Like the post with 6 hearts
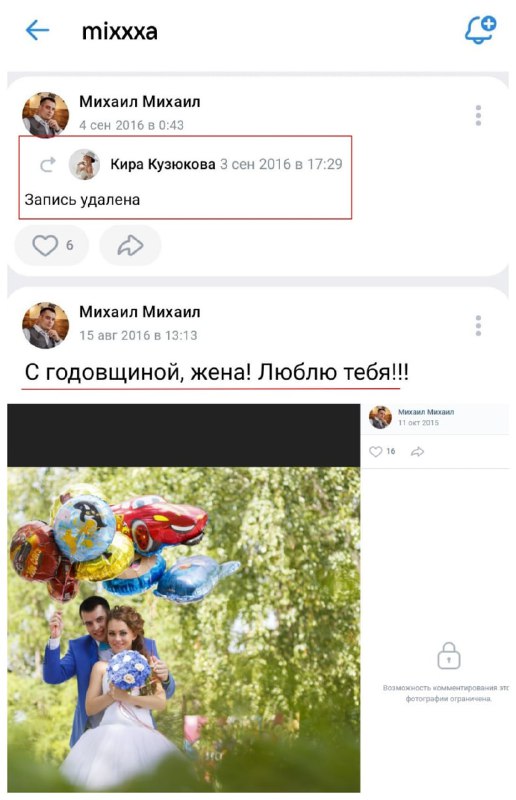 click(52, 245)
